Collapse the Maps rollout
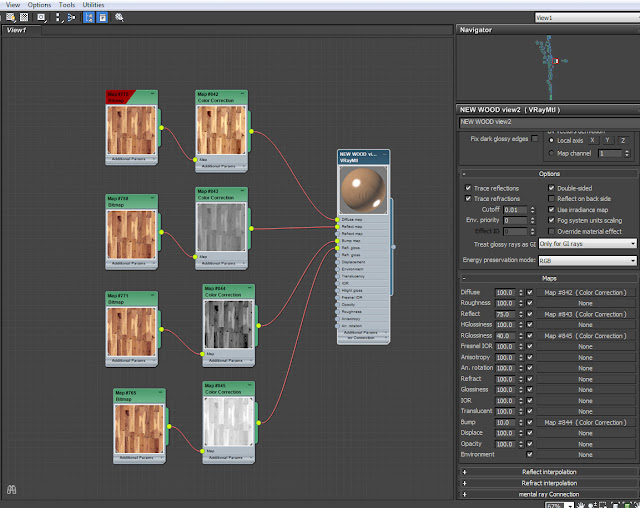Image resolution: width=640 pixels, height=508 pixels. tap(548, 278)
